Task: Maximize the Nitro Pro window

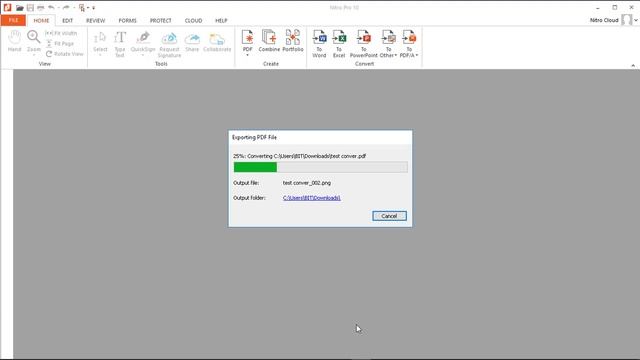Action: click(615, 8)
